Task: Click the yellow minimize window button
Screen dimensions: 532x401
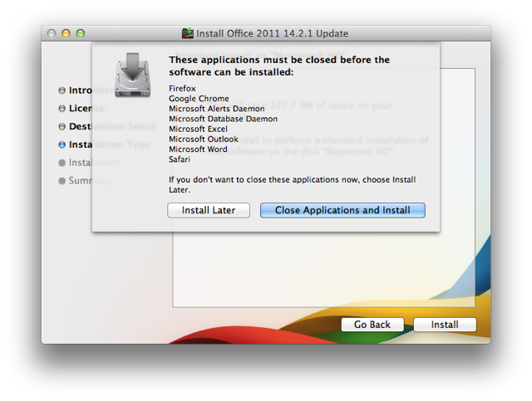Action: 66,33
